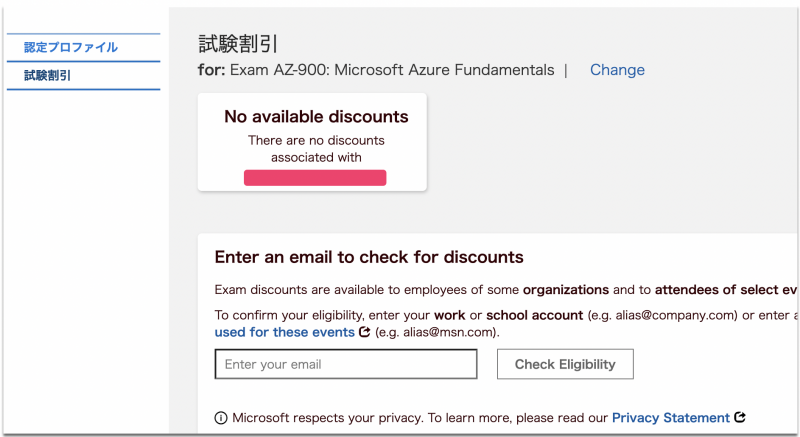The height and width of the screenshot is (437, 800).
Task: Click the bold 'organizations' word
Action: [565, 290]
